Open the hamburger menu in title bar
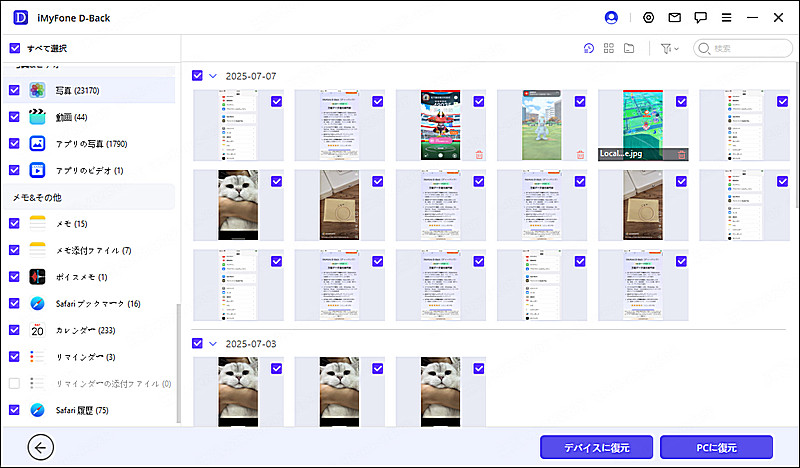Viewport: 800px width, 468px height. pyautogui.click(x=726, y=17)
